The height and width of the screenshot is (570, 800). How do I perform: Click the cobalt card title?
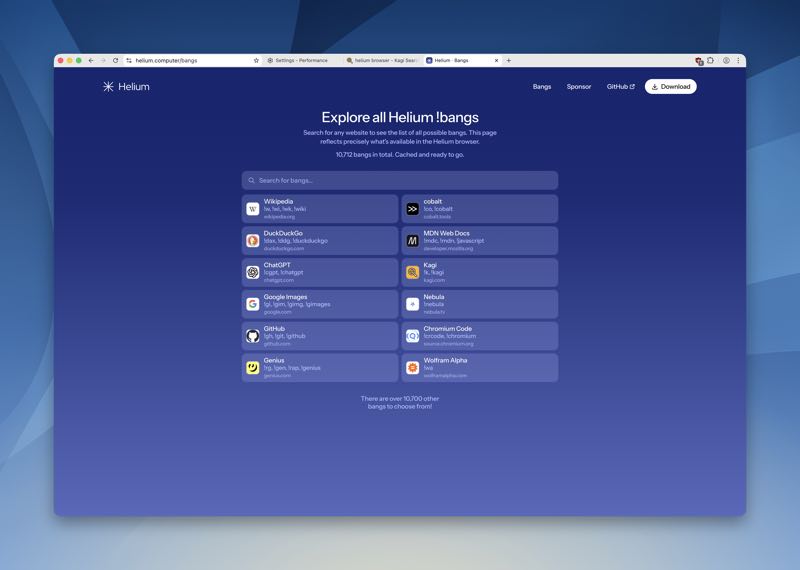pos(433,201)
